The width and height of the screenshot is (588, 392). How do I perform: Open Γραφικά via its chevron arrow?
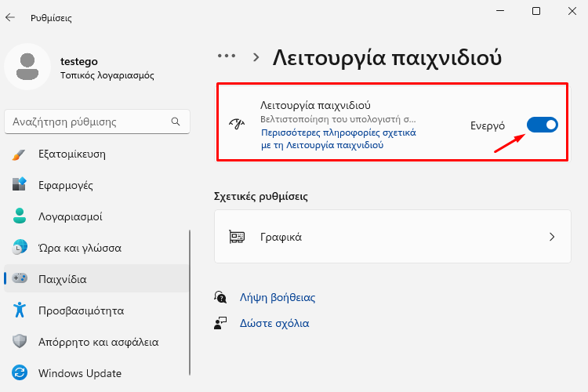coord(552,237)
